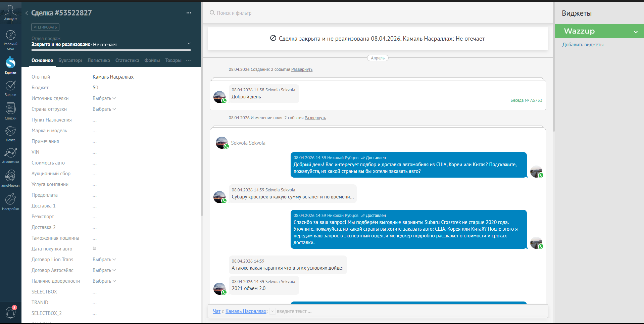
Task: Switch to Статистика tab
Action: [x=127, y=60]
